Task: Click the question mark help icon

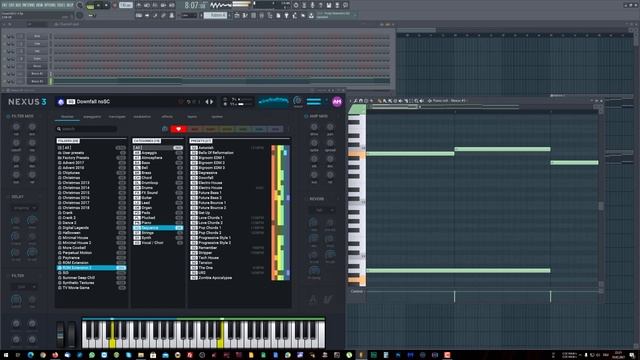Action: 320,5
